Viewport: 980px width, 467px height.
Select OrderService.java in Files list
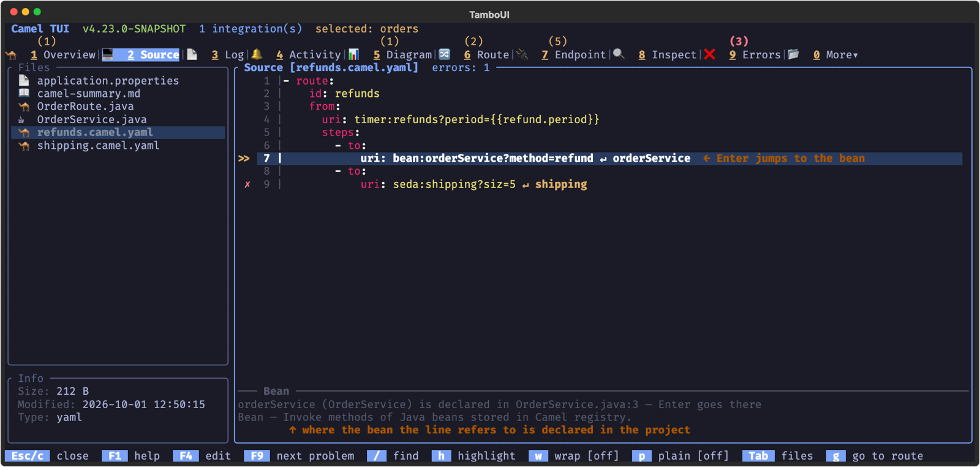[92, 120]
